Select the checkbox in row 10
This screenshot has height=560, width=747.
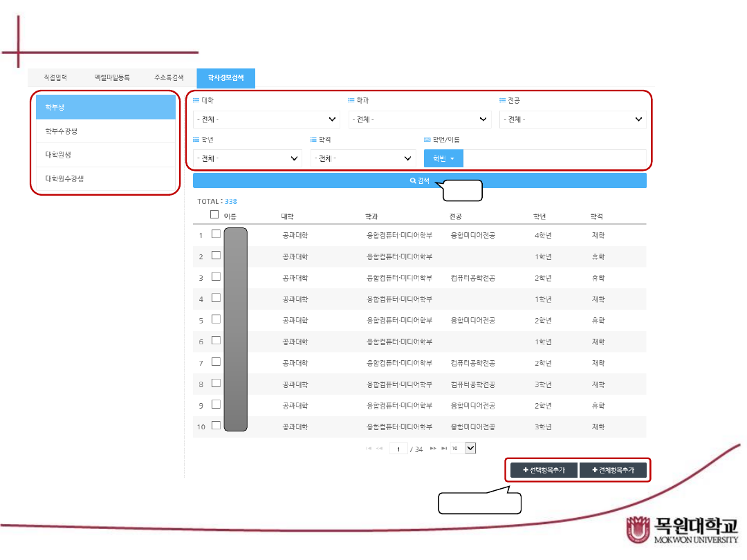216,426
